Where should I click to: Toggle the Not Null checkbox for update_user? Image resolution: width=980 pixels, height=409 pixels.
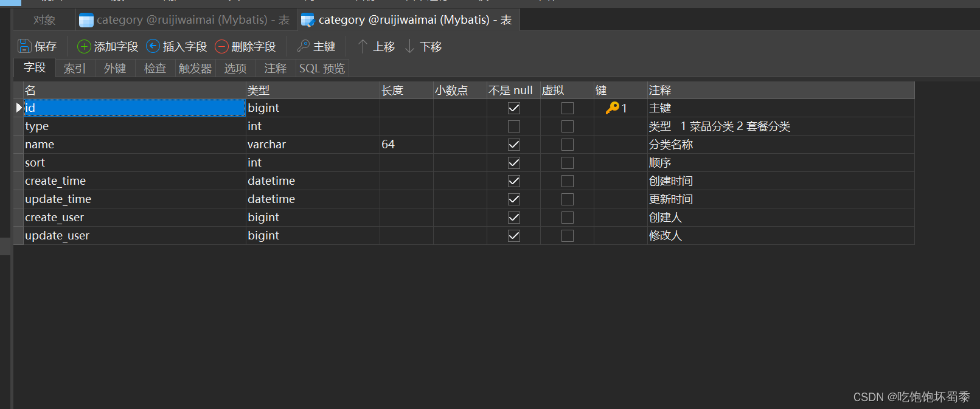514,236
